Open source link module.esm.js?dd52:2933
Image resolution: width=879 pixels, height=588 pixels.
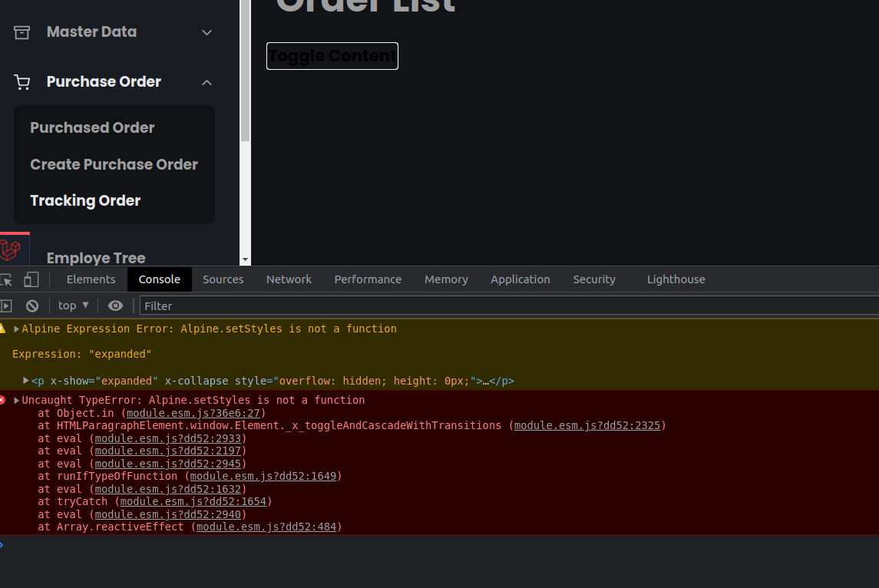(167, 438)
